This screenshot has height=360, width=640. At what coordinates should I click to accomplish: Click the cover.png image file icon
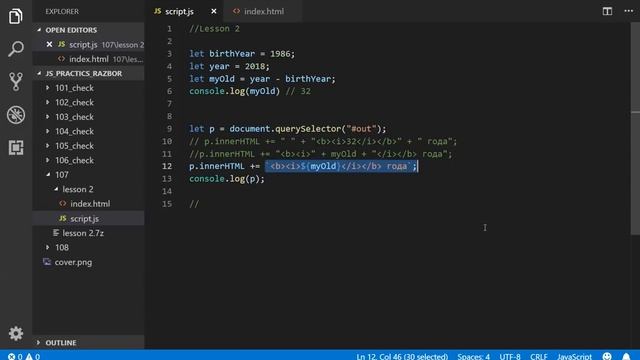point(47,262)
